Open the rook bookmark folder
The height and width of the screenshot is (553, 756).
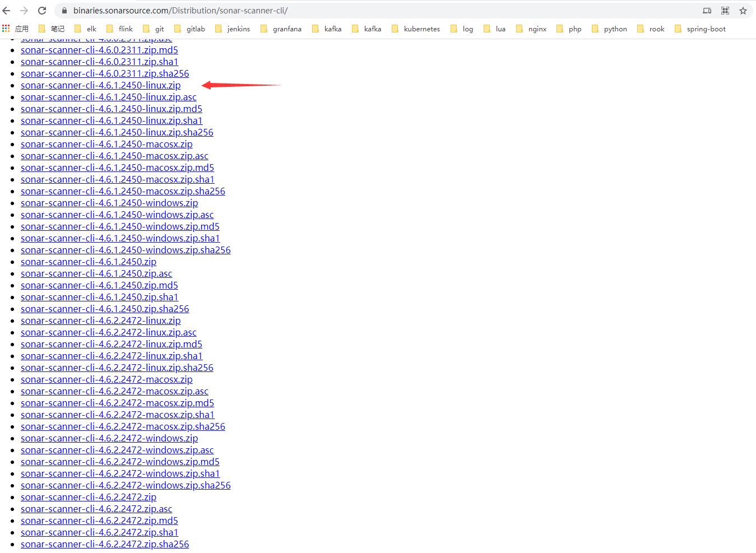[x=651, y=29]
